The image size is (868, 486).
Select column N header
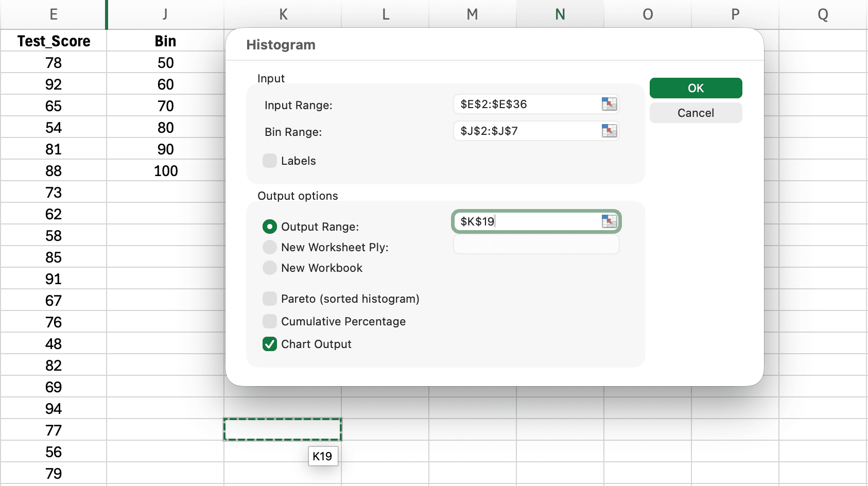560,14
